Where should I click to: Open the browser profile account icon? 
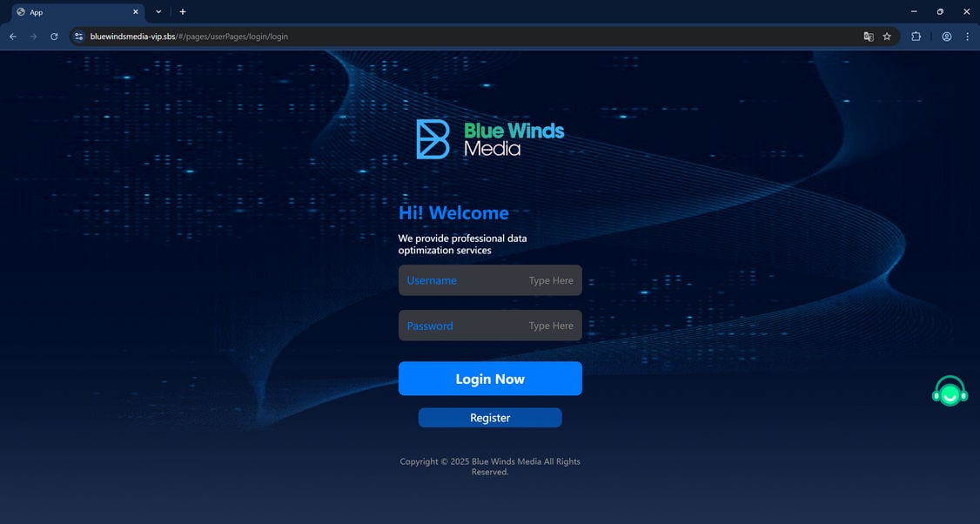(x=946, y=37)
